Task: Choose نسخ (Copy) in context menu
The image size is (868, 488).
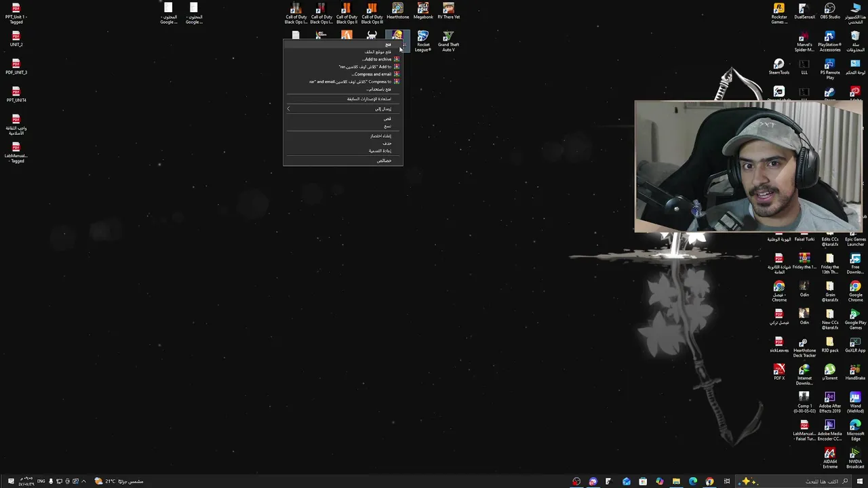Action: click(342, 126)
